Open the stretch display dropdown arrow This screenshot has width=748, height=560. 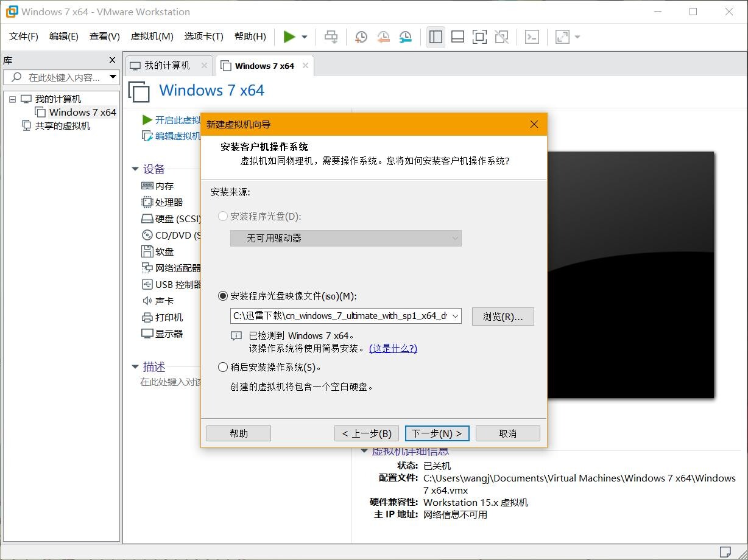[577, 37]
